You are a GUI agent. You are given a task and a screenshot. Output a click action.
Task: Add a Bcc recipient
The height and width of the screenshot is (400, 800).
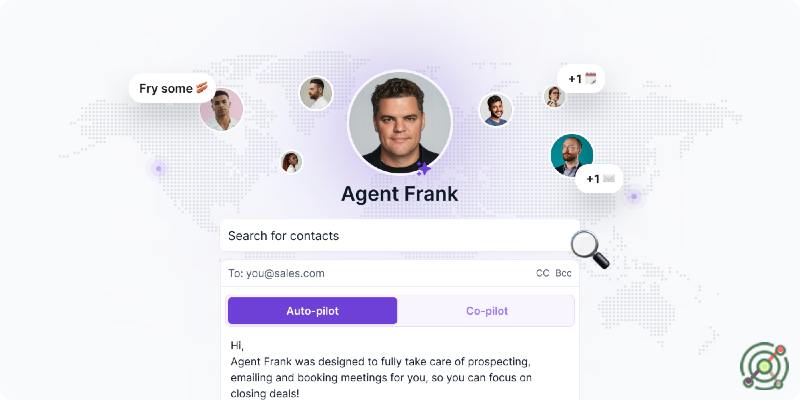click(563, 273)
